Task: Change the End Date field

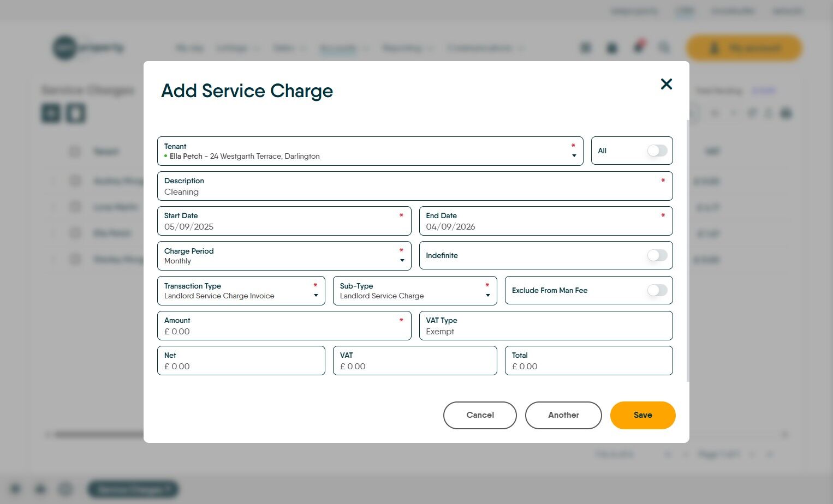Action: [x=546, y=221]
